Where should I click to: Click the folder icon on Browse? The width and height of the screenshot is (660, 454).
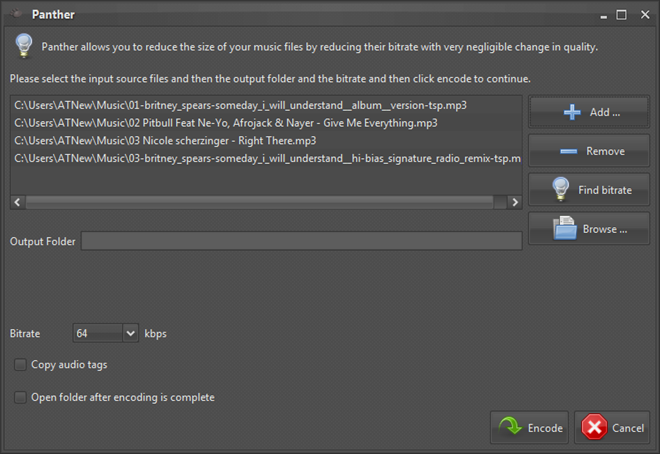pos(564,228)
